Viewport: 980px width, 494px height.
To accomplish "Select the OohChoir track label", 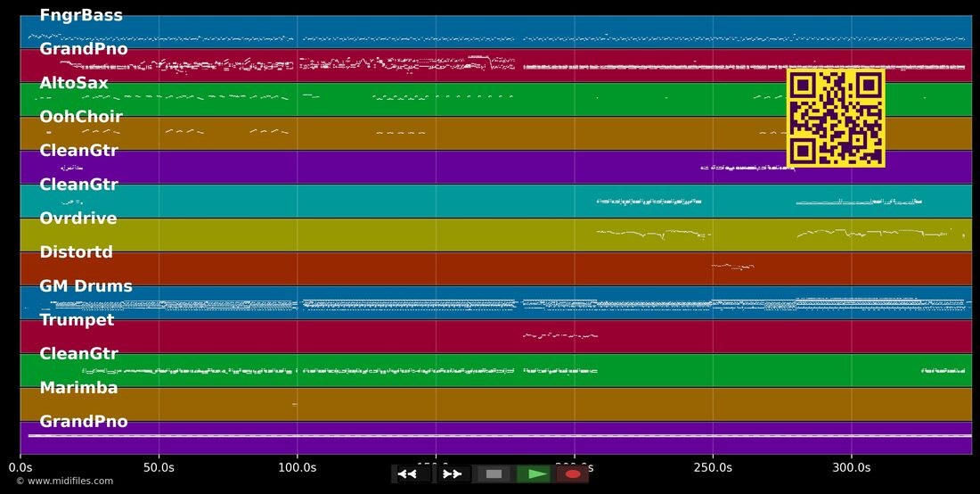I will (x=81, y=117).
